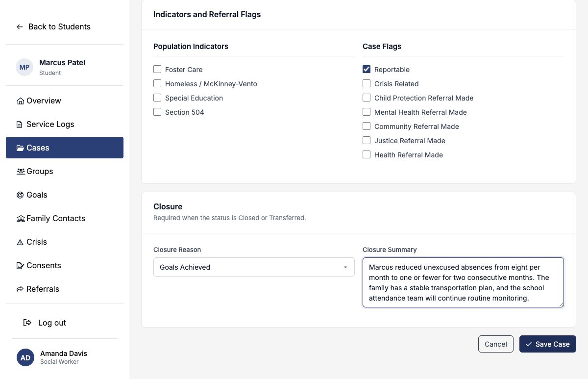Click the house icon next to Overview

(21, 101)
